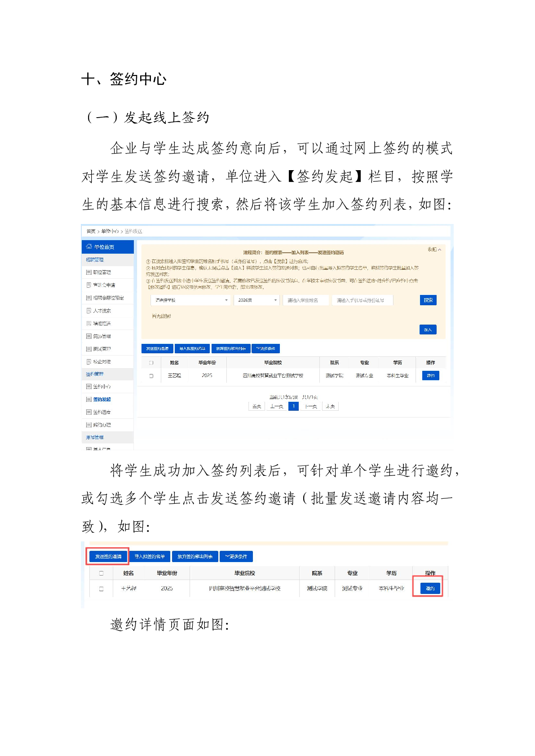Click the document icon beside 宣讲会申请
Image resolution: width=535 pixels, height=756 pixels.
(x=88, y=285)
